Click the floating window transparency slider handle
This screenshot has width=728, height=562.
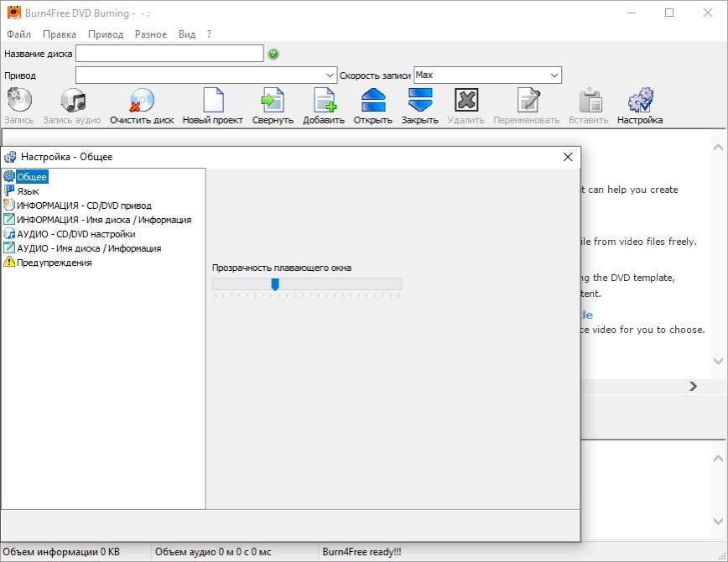(x=275, y=284)
